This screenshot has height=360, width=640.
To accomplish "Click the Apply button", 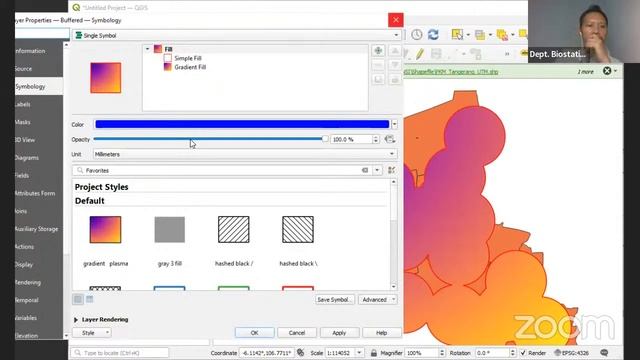I will [339, 333].
